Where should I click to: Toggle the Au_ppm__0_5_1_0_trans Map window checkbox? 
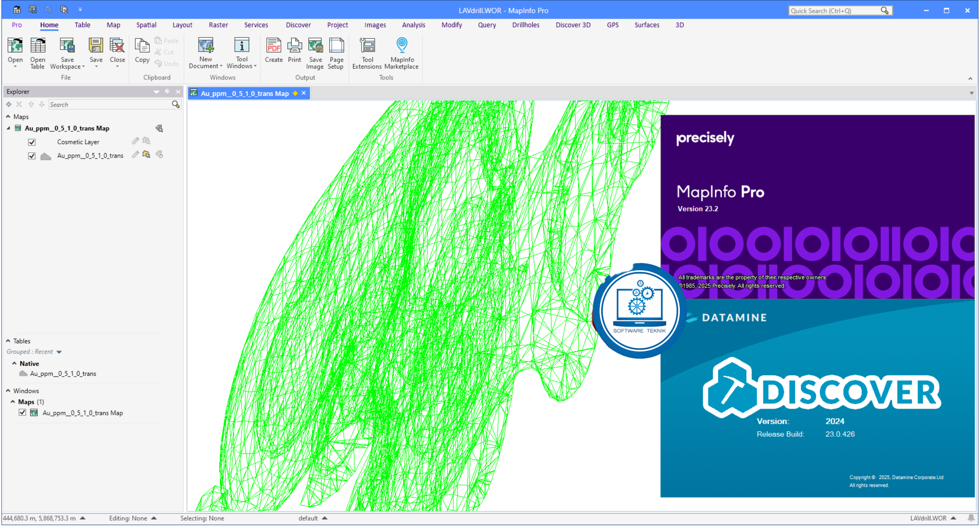[22, 413]
